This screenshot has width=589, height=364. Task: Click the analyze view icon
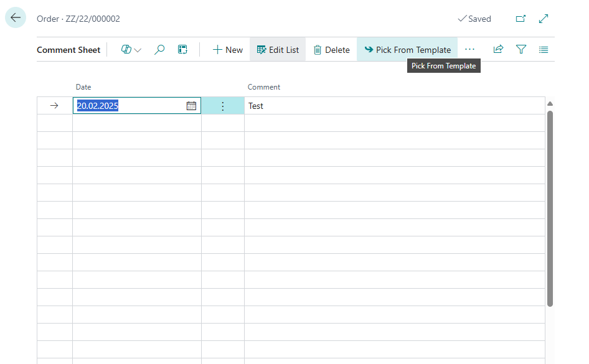(x=182, y=50)
